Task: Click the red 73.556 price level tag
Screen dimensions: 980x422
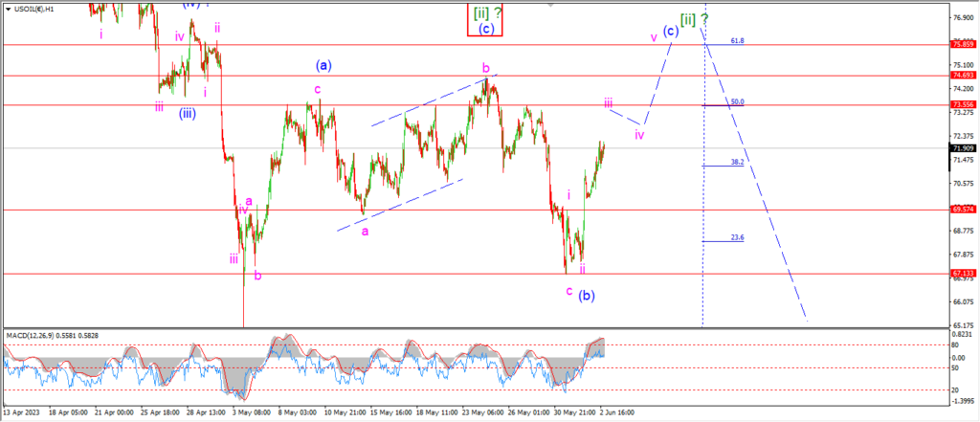Action: point(961,105)
